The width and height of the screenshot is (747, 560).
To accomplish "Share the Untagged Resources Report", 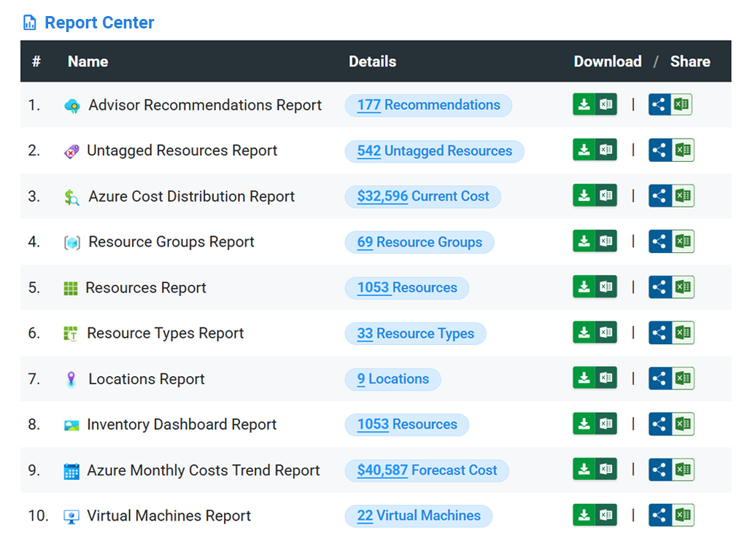I will 671,150.
